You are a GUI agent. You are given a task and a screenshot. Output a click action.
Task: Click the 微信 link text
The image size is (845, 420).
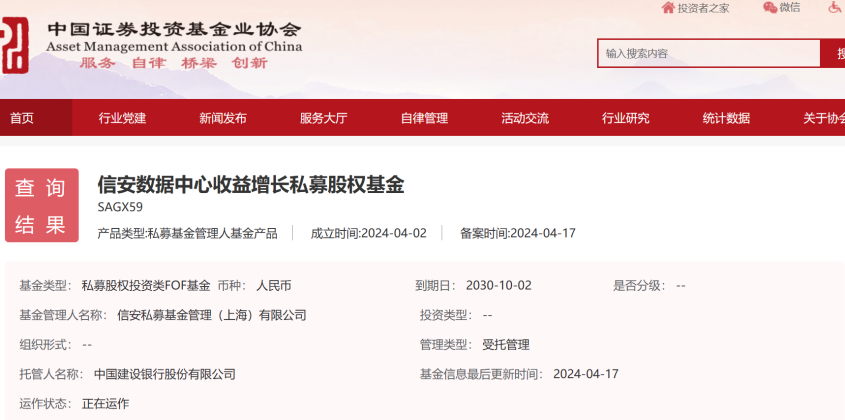click(x=790, y=8)
